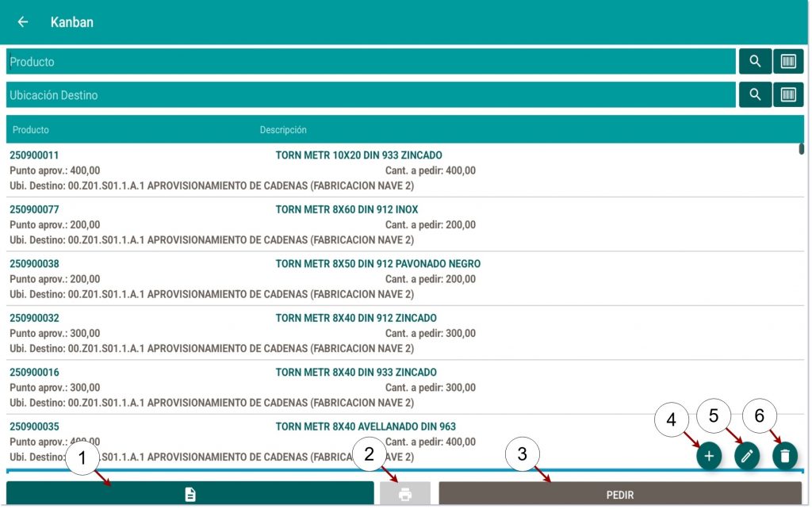
Task: Click the printer button
Action: (x=405, y=495)
